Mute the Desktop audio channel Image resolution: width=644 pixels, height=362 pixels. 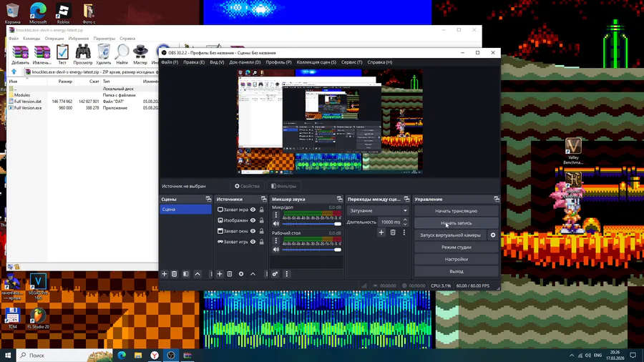point(276,249)
